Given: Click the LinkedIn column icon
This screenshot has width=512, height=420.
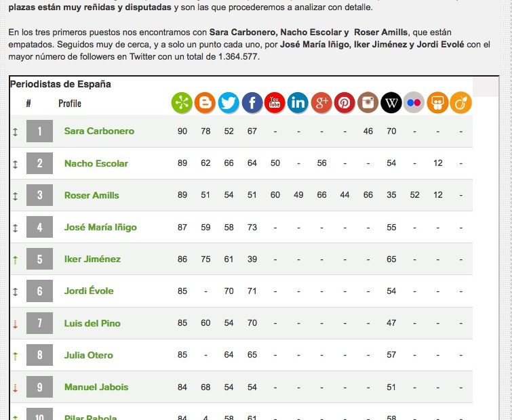Looking at the screenshot, I should point(298,103).
